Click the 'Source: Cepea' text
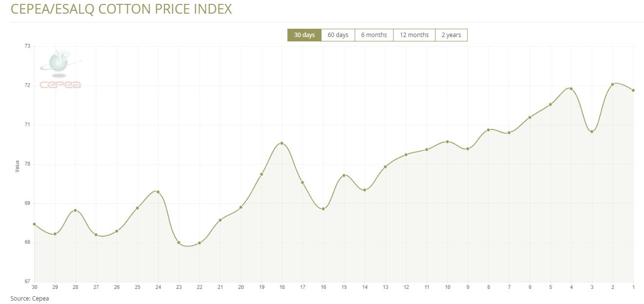 coord(30,298)
